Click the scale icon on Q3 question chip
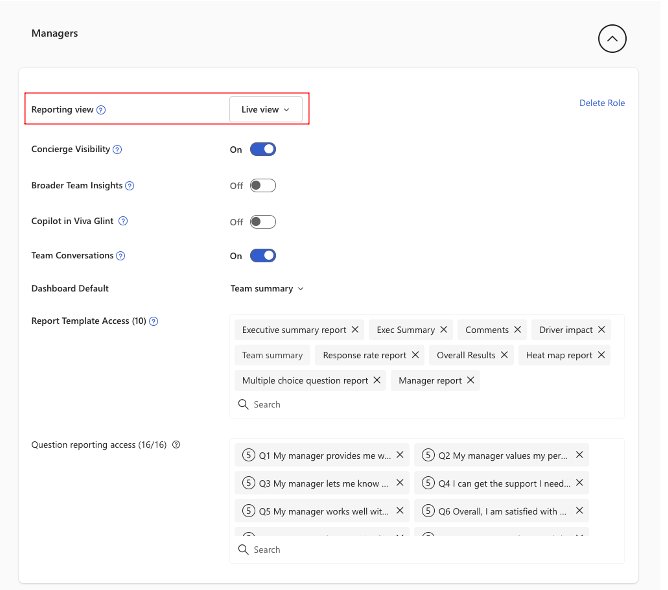 pyautogui.click(x=248, y=483)
